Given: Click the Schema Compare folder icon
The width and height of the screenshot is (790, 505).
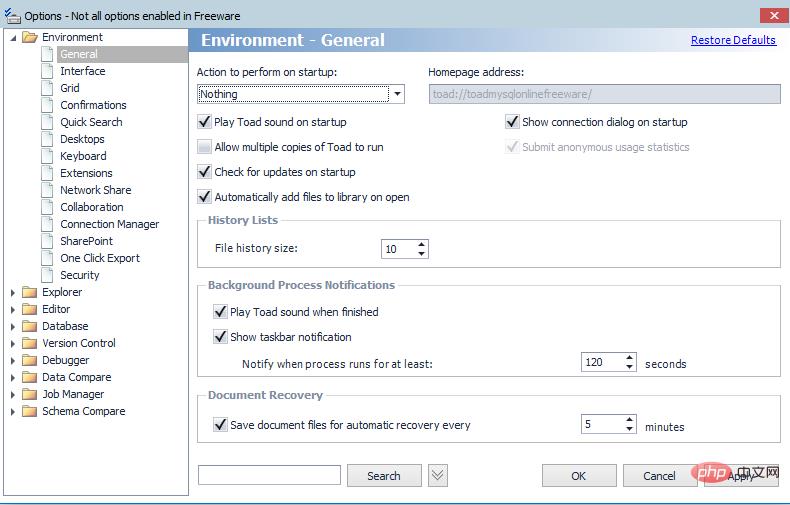Looking at the screenshot, I should (x=29, y=411).
